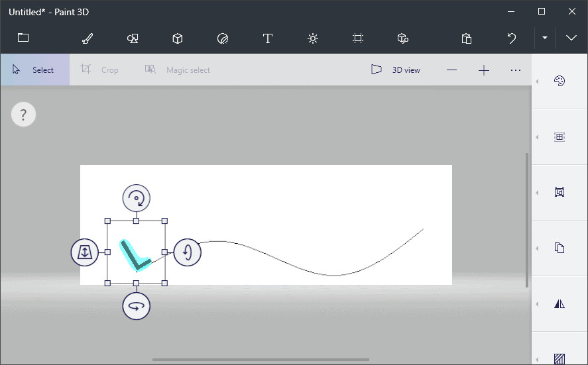588x365 pixels.
Task: Open the Stickers tool
Action: click(x=222, y=38)
